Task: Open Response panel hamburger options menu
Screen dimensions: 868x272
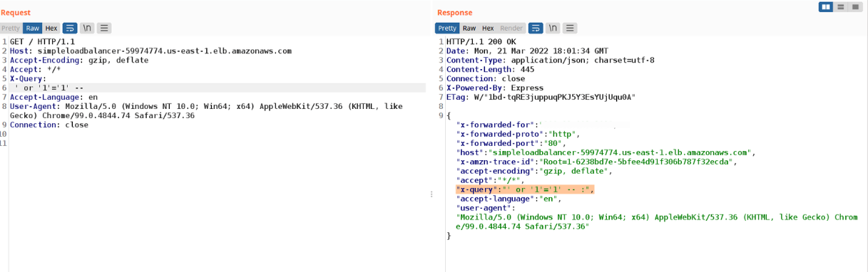Action: click(570, 28)
